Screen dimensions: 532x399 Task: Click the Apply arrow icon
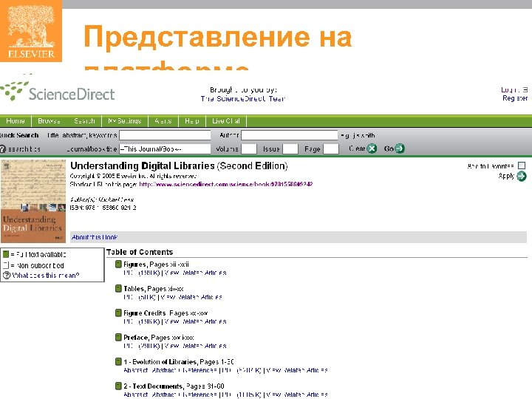[521, 176]
